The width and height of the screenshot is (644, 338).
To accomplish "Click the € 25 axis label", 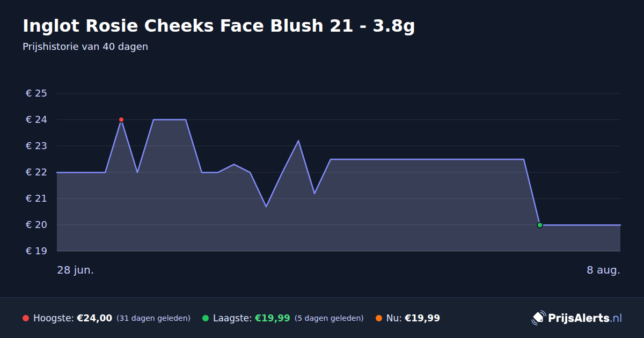I will [36, 93].
